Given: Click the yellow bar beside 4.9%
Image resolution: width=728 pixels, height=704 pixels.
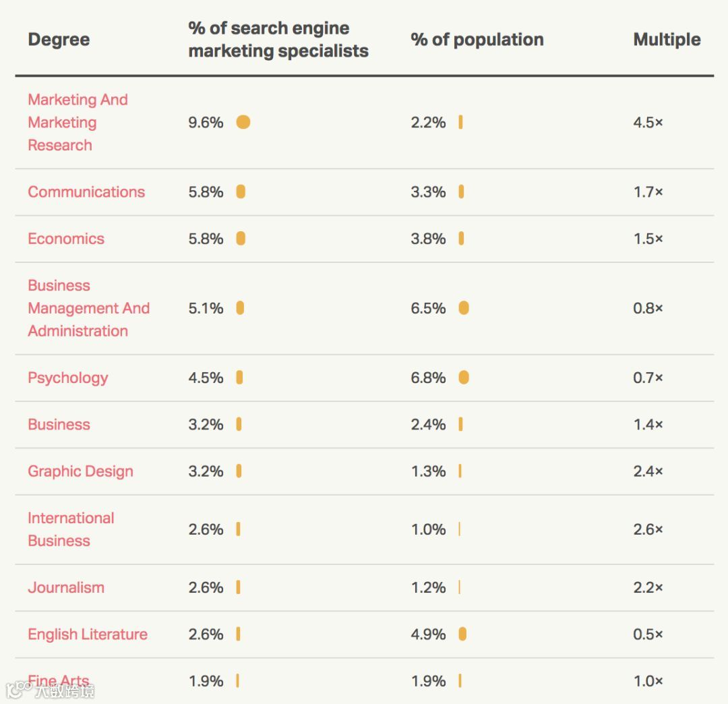Looking at the screenshot, I should point(462,635).
